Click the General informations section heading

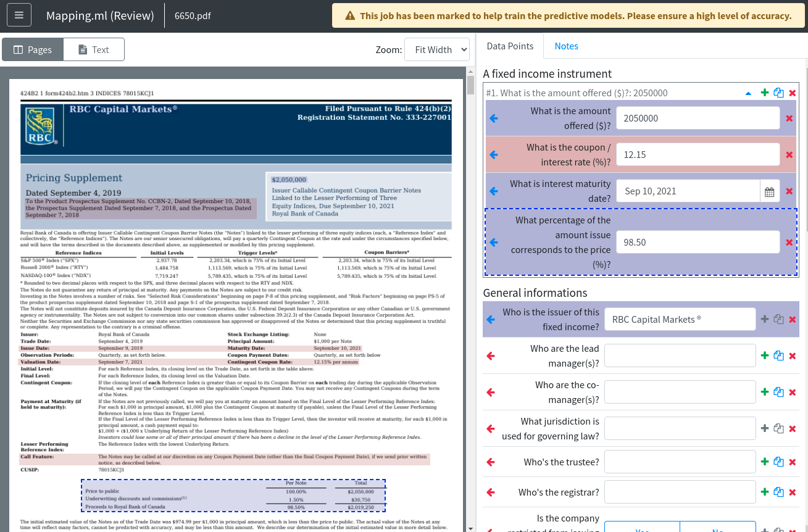[x=535, y=293]
